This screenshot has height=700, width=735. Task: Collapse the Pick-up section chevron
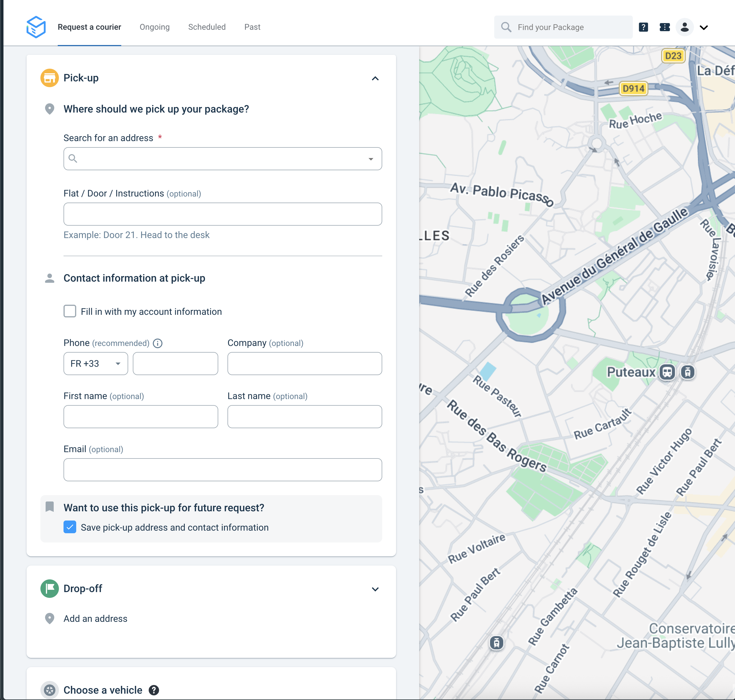pyautogui.click(x=375, y=78)
